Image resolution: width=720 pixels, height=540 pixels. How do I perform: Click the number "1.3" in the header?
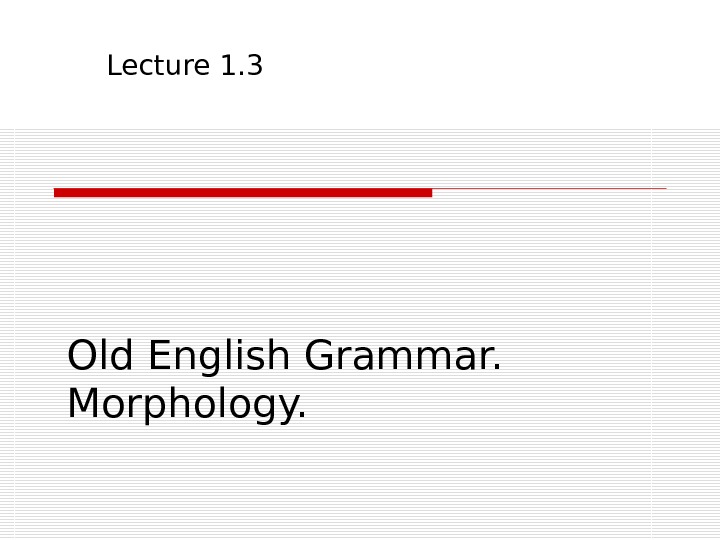[x=241, y=67]
